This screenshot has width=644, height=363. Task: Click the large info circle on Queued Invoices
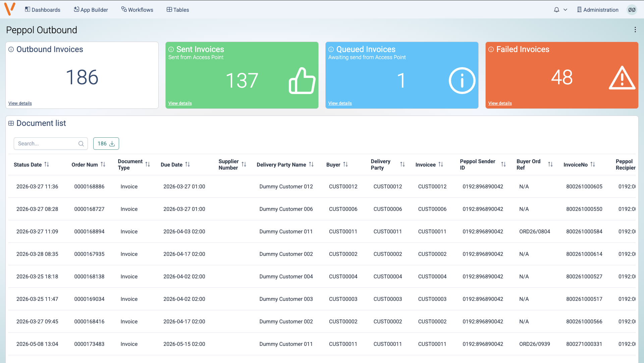point(462,81)
